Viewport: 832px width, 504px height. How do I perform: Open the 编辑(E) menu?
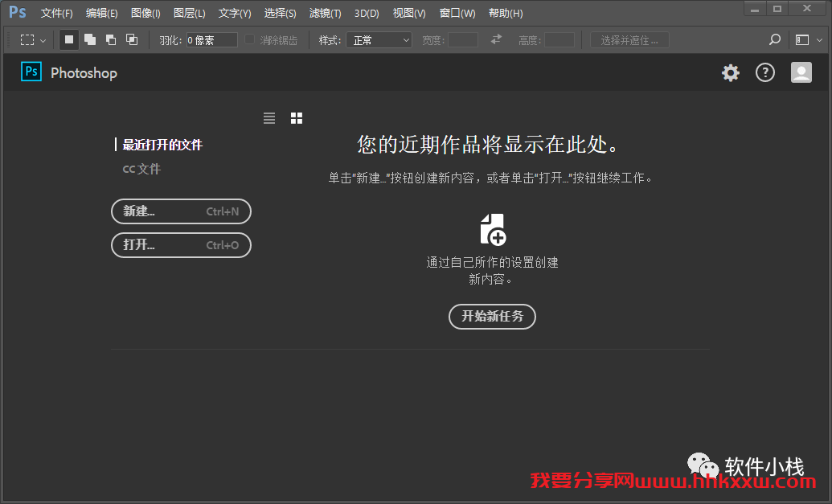[102, 13]
